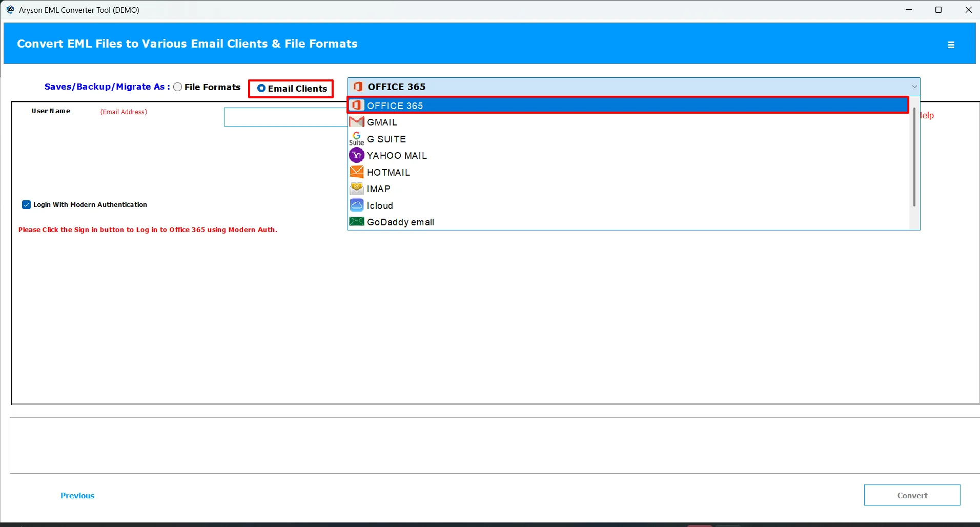
Task: Collapse the Office 365 combo box arrow
Action: point(914,87)
